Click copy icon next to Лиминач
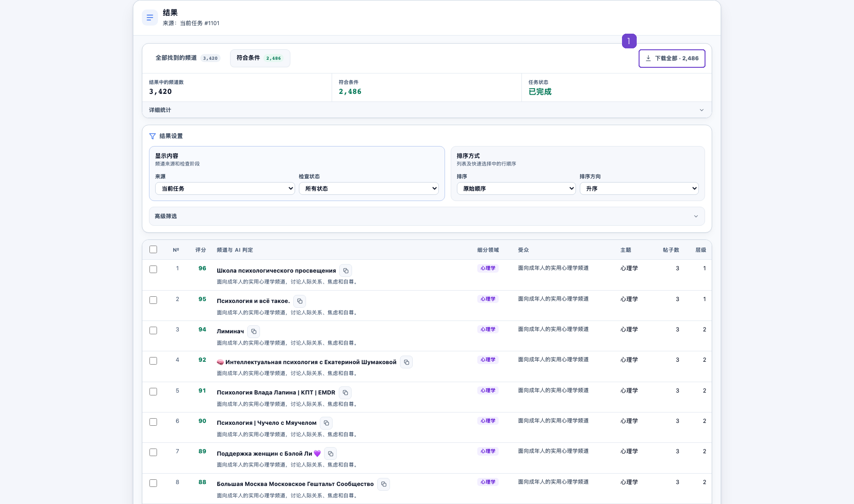This screenshot has width=854, height=504. (x=254, y=331)
